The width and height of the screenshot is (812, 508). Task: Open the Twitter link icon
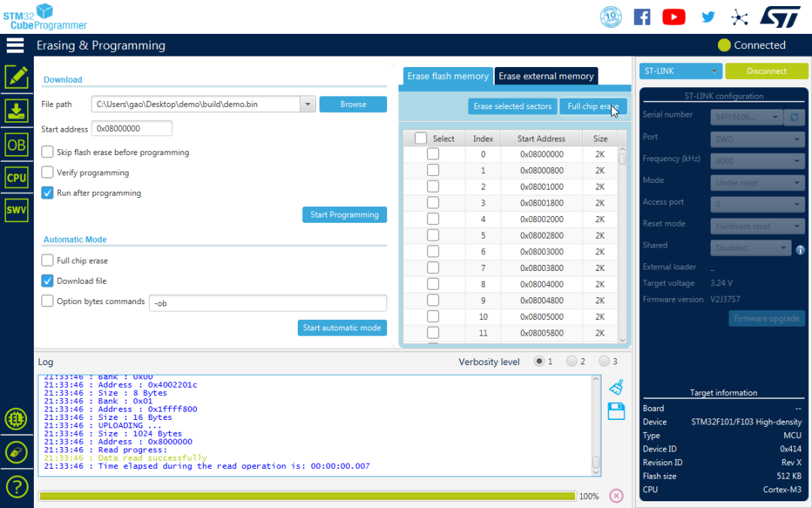708,17
